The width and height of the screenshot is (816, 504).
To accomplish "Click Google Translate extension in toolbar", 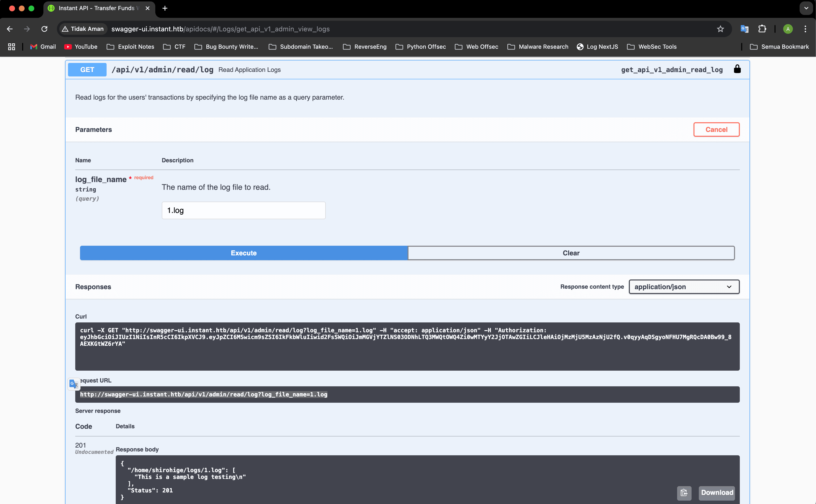I will pos(744,29).
